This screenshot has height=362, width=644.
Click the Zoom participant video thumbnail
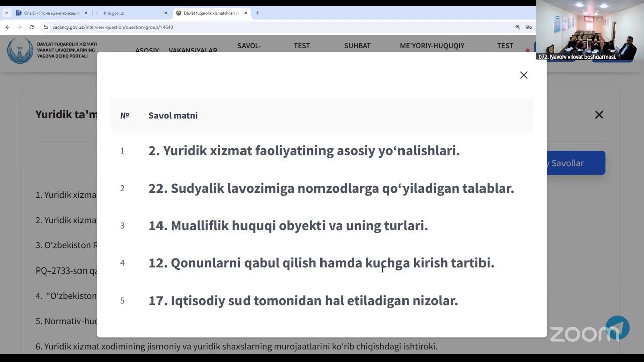[590, 31]
